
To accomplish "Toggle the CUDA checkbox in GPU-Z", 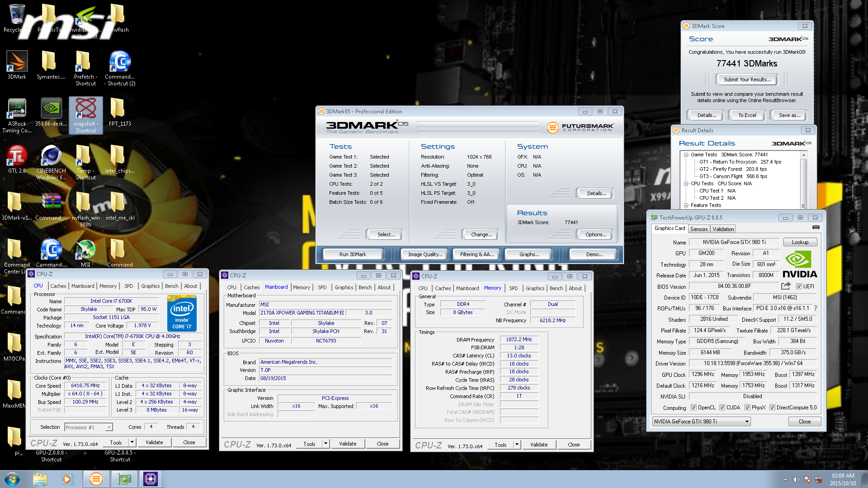I will point(722,408).
